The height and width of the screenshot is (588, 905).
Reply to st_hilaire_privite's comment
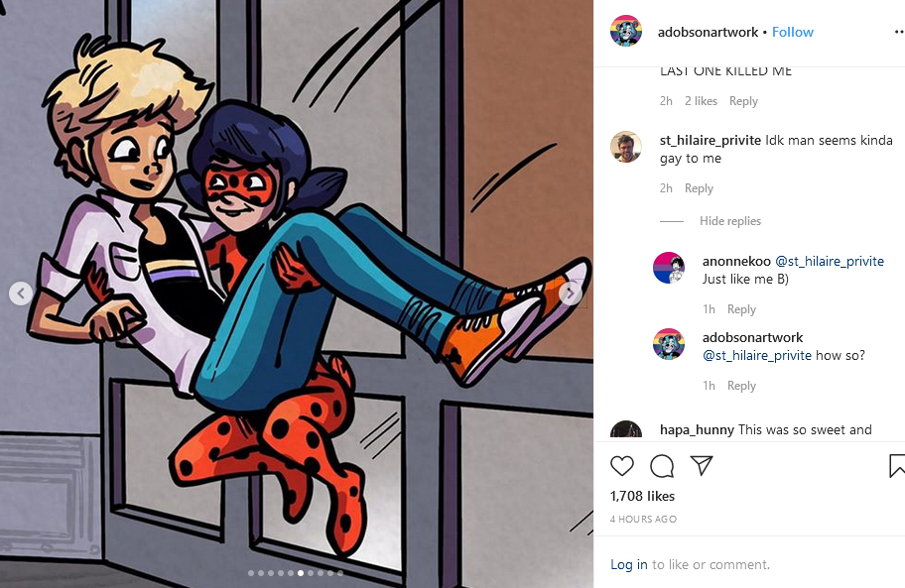(699, 188)
